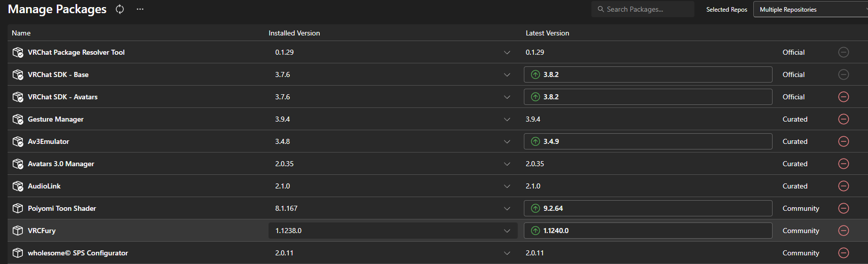Select the Poiyomi Toon Shader name
This screenshot has height=264, width=868.
62,208
